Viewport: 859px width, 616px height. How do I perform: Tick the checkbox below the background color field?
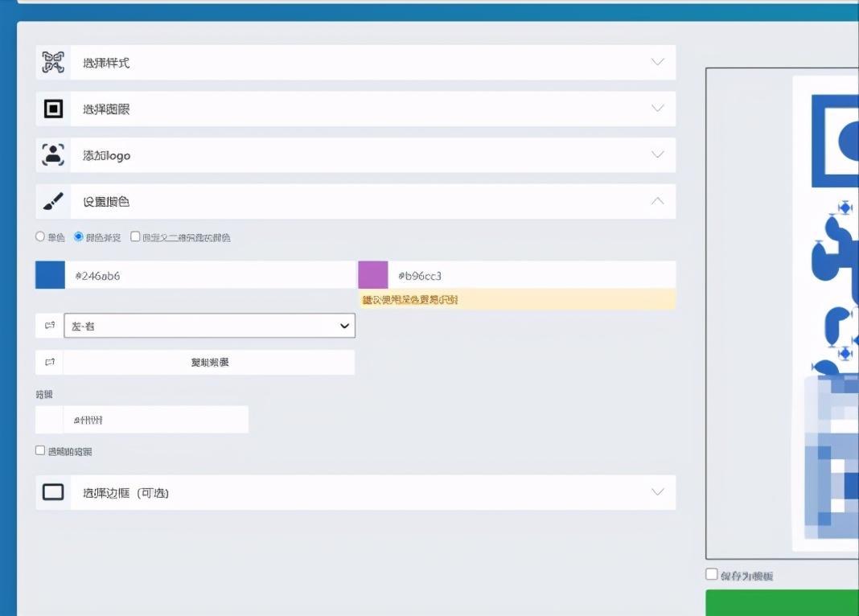pyautogui.click(x=40, y=451)
